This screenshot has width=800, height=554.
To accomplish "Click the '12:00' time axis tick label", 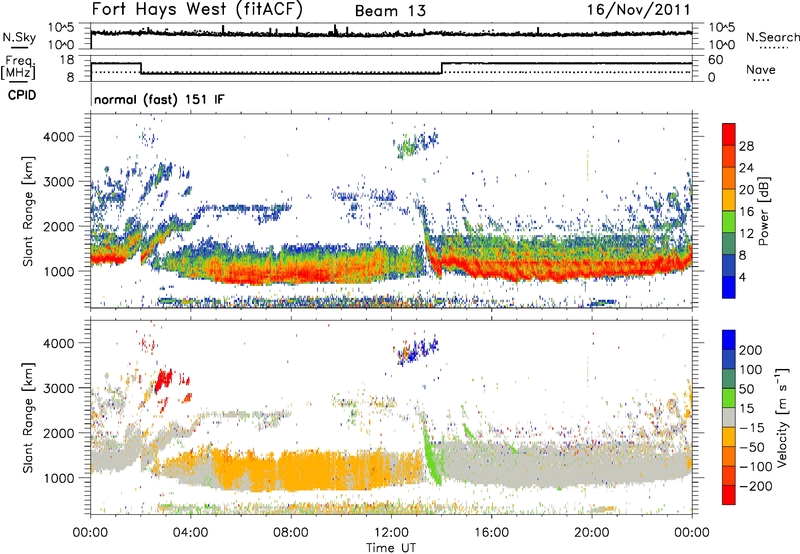I will [x=391, y=533].
